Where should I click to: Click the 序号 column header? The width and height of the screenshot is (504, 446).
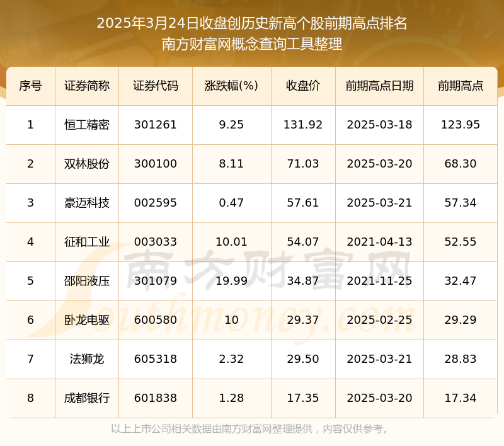(x=30, y=86)
